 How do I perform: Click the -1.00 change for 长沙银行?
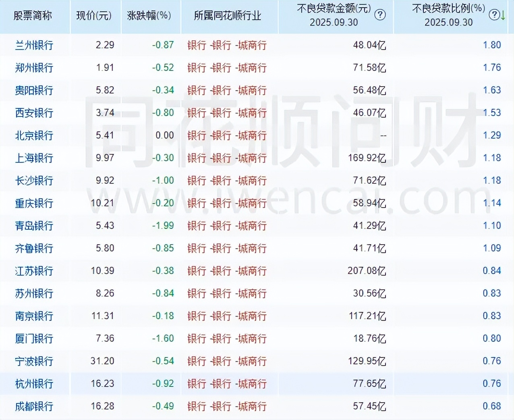pos(163,180)
